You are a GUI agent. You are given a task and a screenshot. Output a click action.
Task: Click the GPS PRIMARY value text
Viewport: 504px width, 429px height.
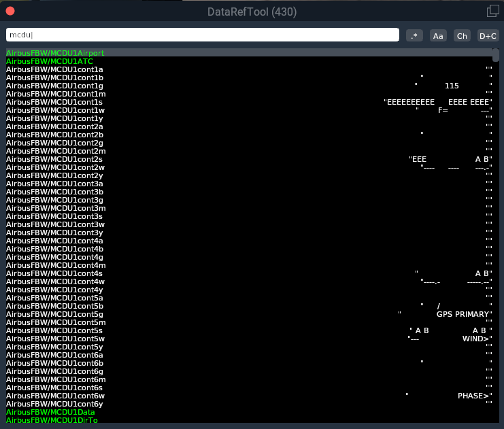pos(463,314)
